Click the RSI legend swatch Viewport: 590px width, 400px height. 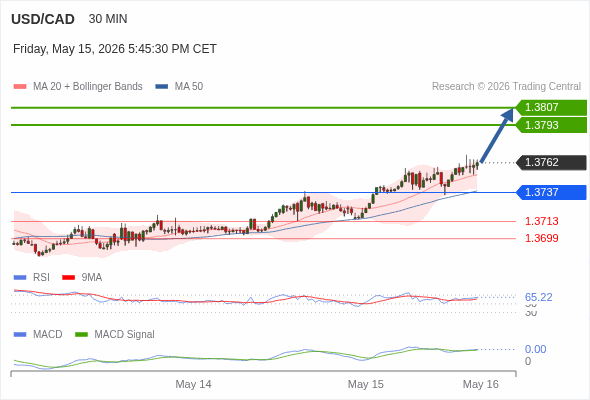[x=20, y=278]
